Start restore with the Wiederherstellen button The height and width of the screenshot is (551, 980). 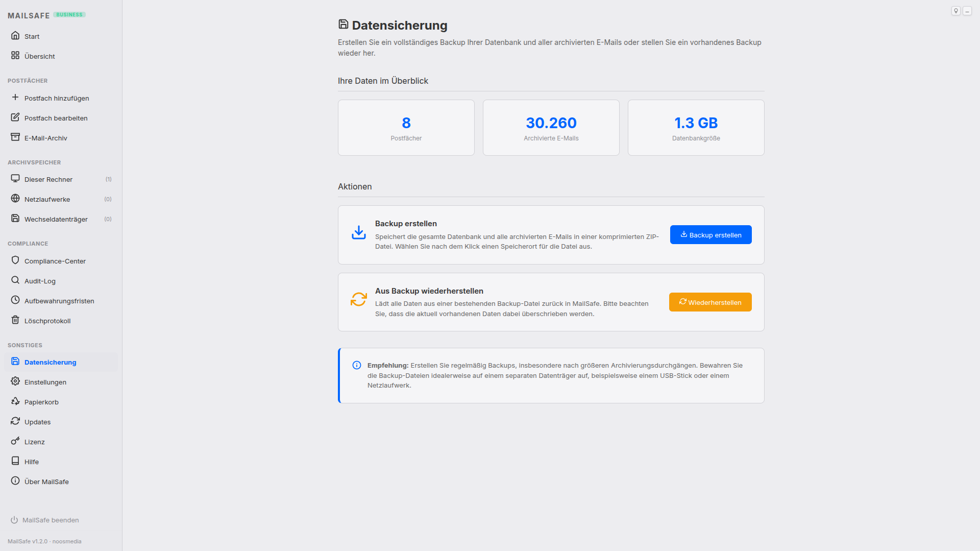tap(710, 302)
